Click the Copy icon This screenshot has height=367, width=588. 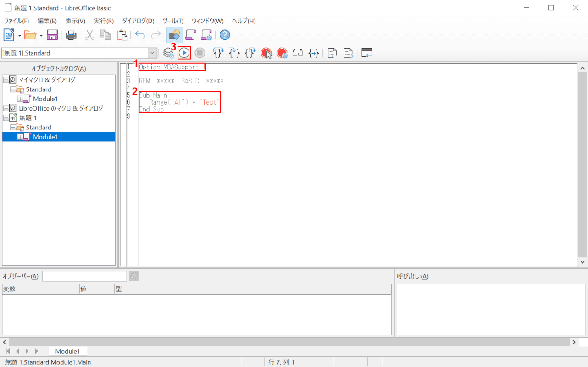106,35
